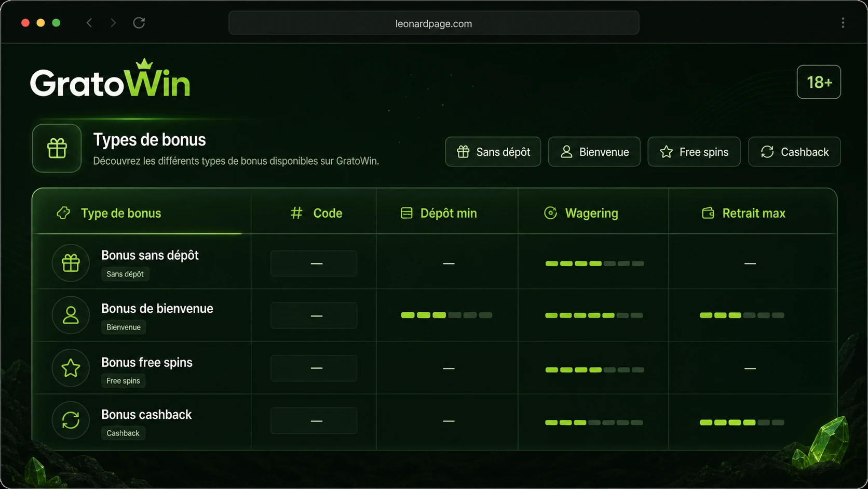Click the tag icon next to Type de bonus
This screenshot has width=868, height=489.
point(63,213)
